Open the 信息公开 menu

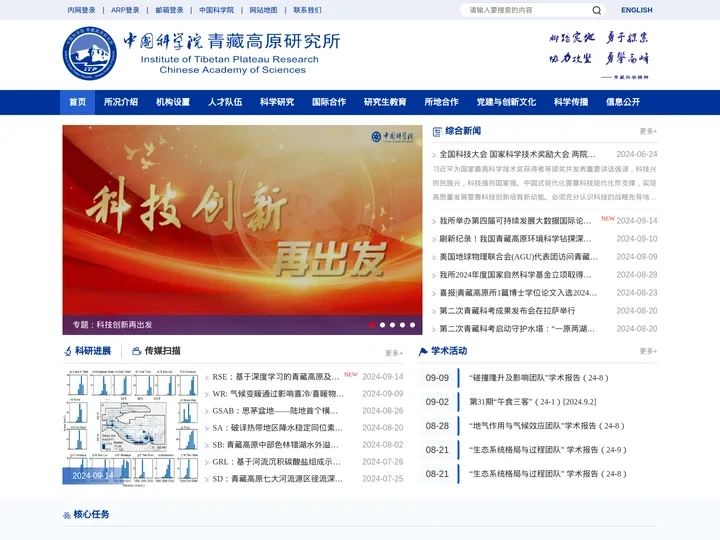click(x=623, y=102)
